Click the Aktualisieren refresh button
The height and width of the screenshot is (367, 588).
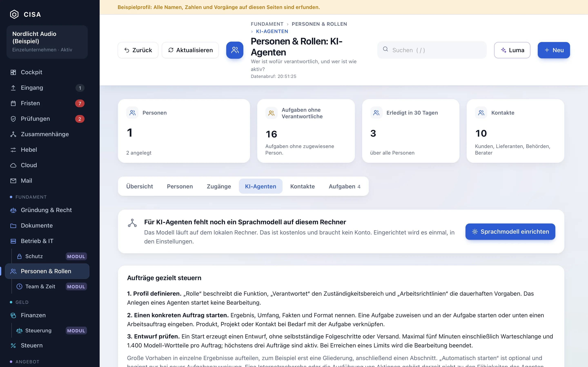click(190, 50)
